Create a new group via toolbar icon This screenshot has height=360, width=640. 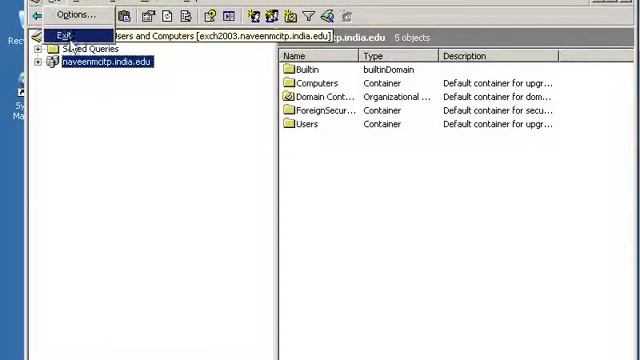point(272,16)
